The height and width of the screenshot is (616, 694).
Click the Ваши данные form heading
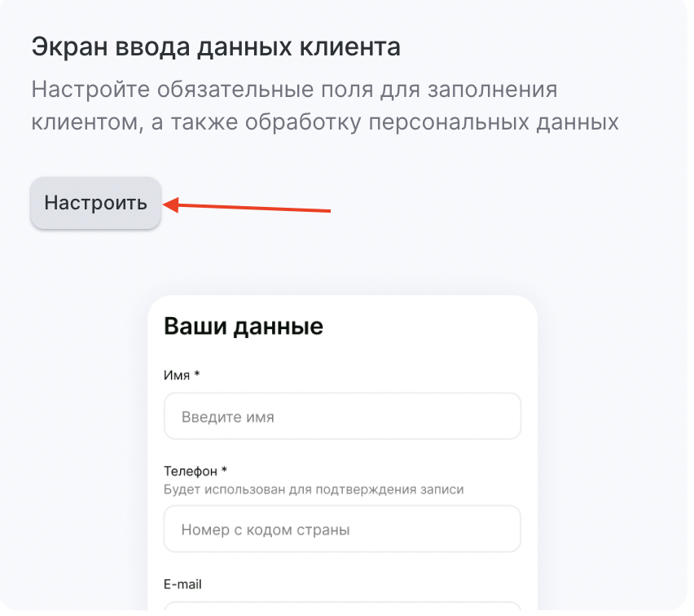pyautogui.click(x=244, y=327)
